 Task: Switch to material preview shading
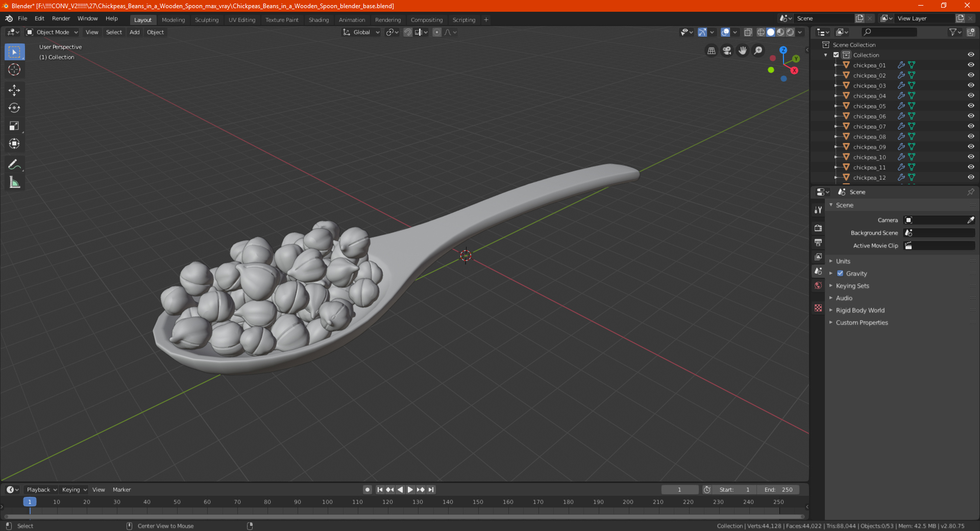(780, 32)
